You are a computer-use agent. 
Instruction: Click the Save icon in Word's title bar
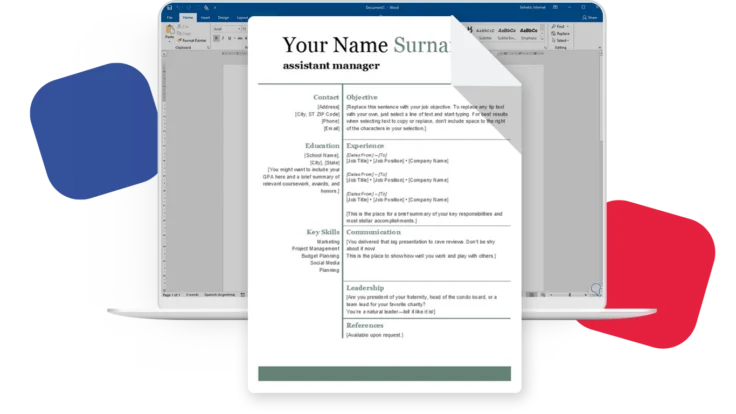(169, 8)
